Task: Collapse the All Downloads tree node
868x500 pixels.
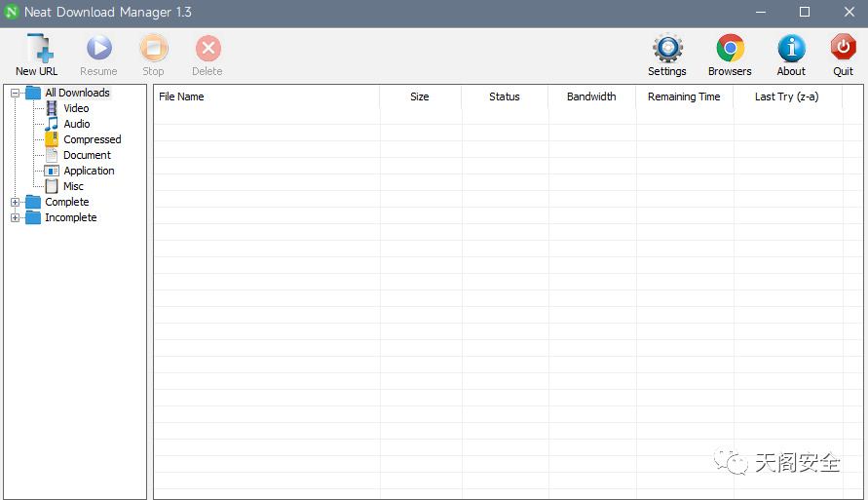Action: (x=16, y=93)
